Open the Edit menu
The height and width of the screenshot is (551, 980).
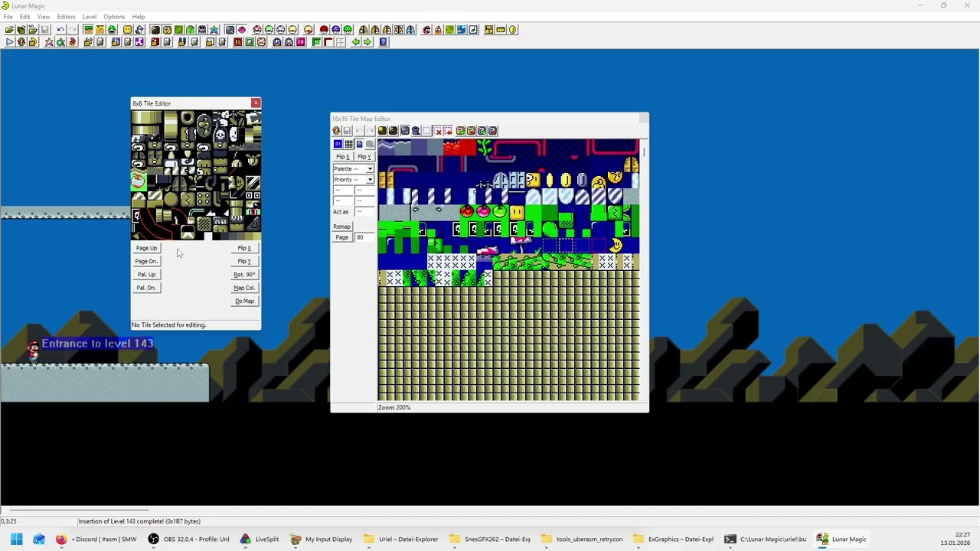[25, 16]
